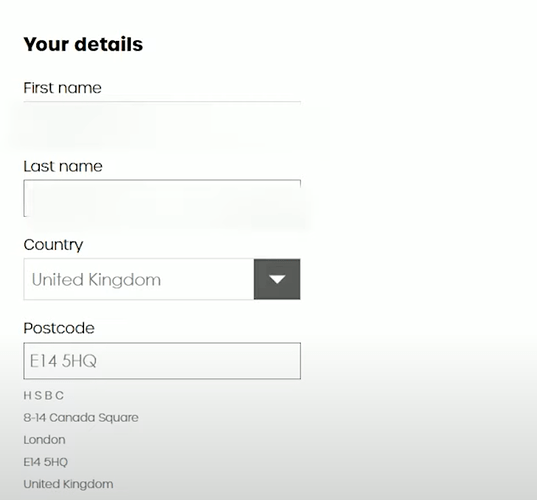Click E14 5HQ text inside Postcode box

[x=63, y=361]
